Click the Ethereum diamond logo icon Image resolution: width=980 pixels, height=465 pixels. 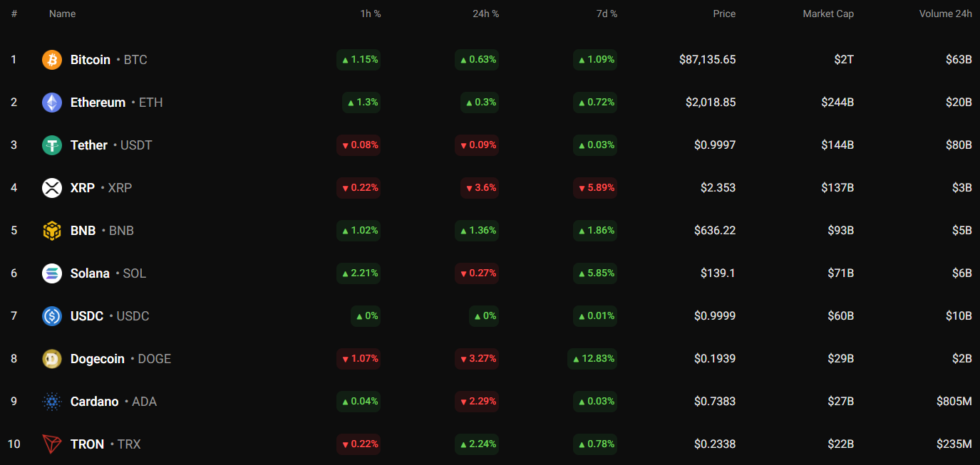coord(52,103)
